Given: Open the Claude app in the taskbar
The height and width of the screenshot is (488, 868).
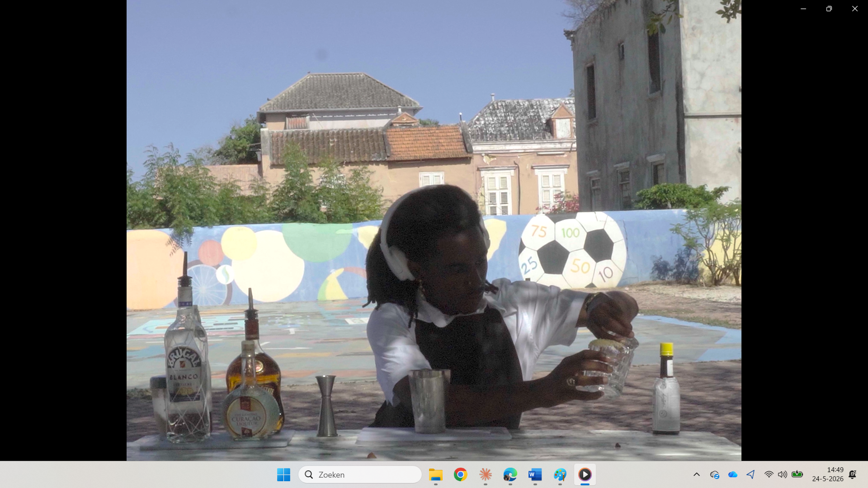Looking at the screenshot, I should 486,474.
